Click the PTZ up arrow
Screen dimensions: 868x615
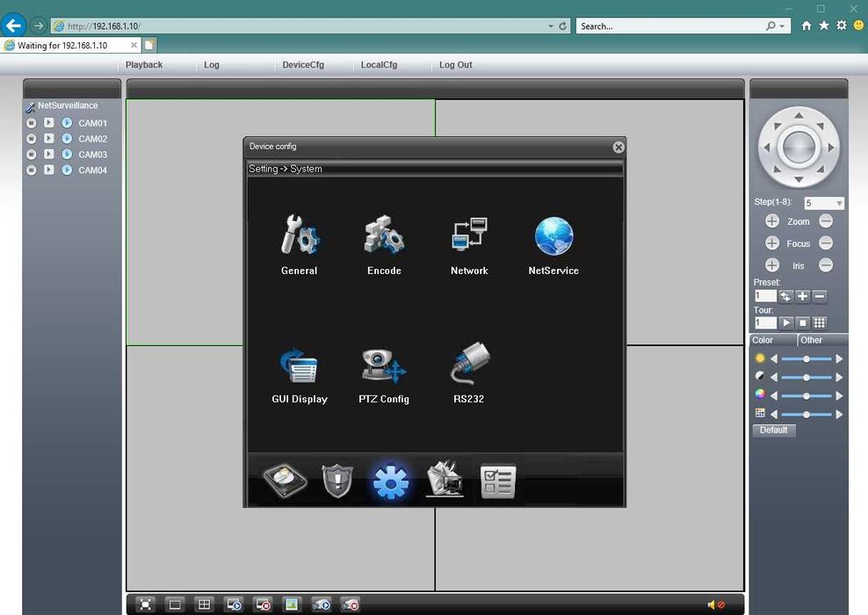[799, 115]
